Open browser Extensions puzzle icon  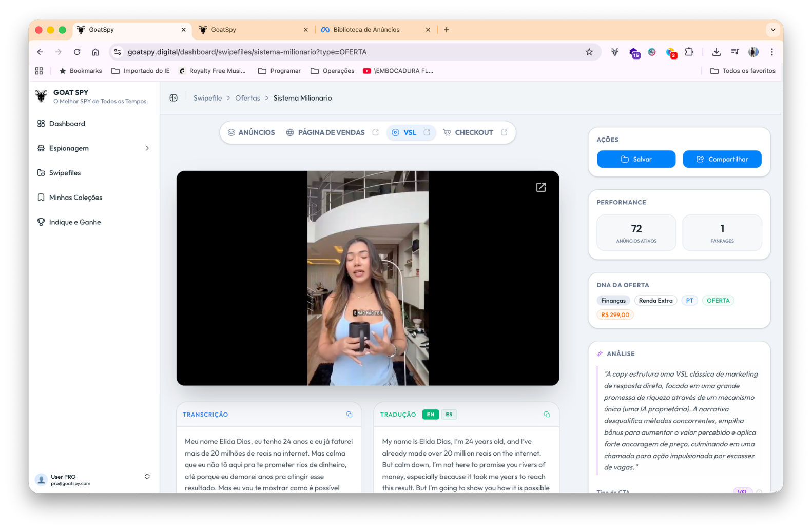coord(689,52)
